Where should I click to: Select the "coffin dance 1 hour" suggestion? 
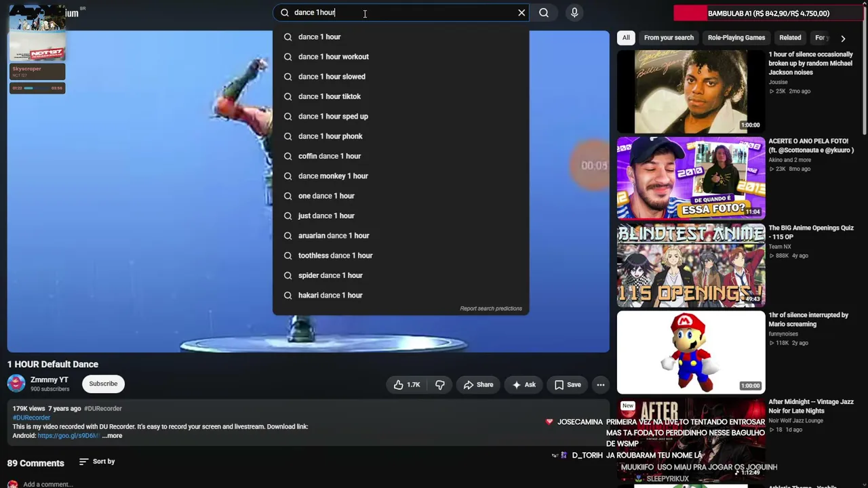[x=401, y=156]
